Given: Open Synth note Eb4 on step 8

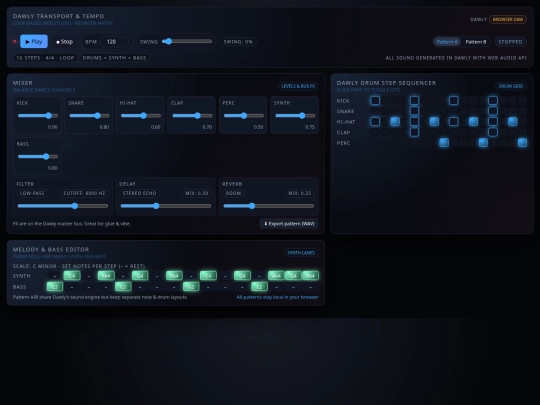Looking at the screenshot, I should tap(174, 276).
